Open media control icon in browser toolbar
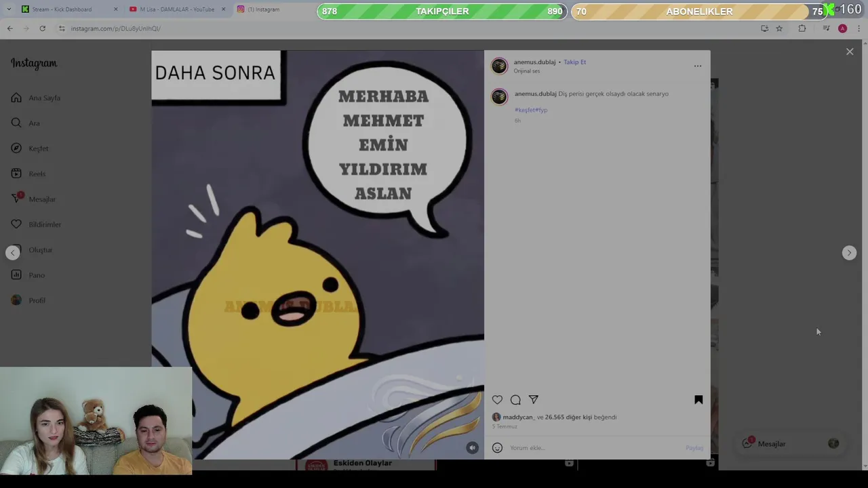Viewport: 868px width, 488px height. (826, 28)
